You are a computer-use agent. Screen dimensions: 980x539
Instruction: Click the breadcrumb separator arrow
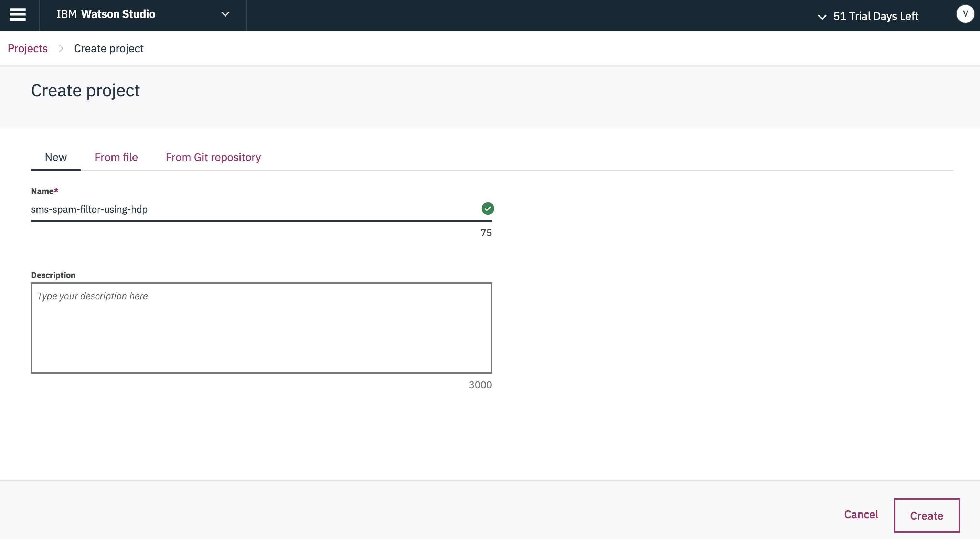61,49
